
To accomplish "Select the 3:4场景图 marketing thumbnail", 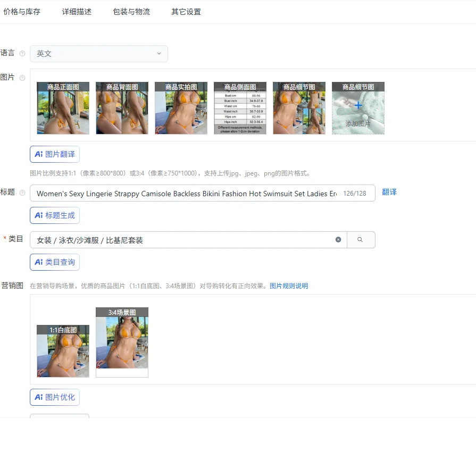I will pos(122,342).
